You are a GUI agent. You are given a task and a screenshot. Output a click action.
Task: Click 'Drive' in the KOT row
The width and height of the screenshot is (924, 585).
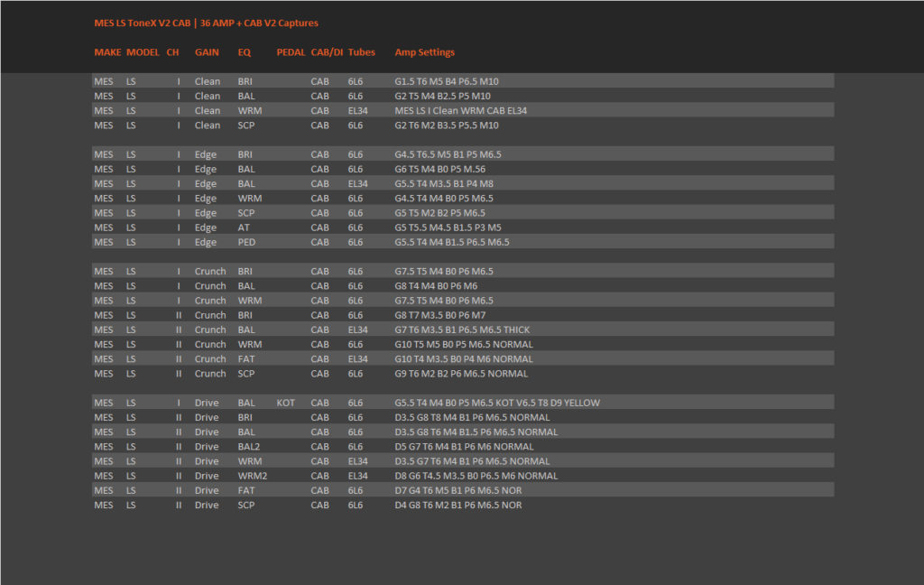[x=207, y=403]
